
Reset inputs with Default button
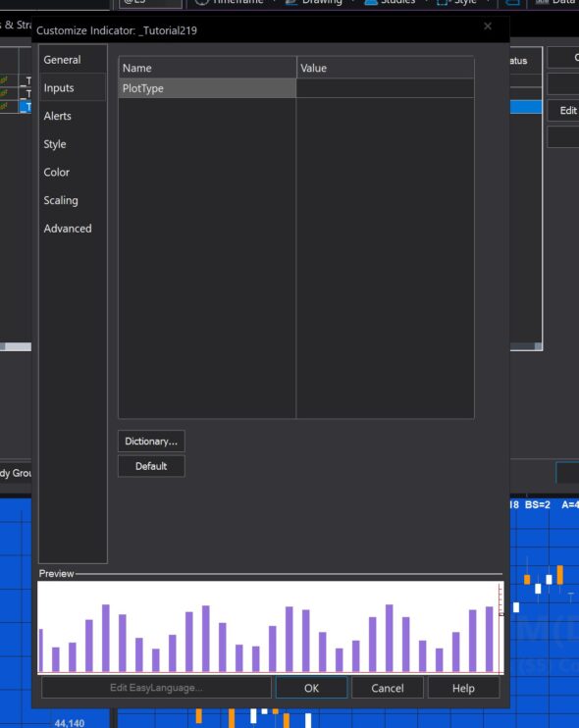click(151, 466)
